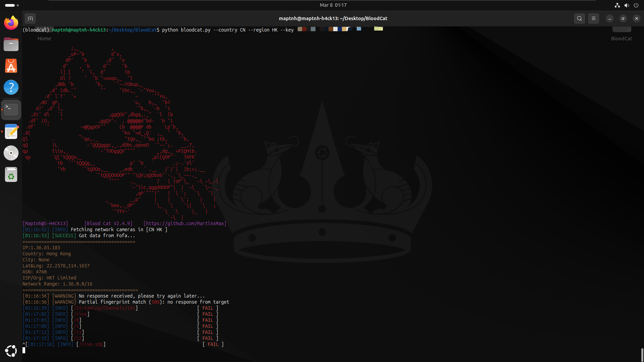Image resolution: width=644 pixels, height=362 pixels.
Task: Open the Text Editor dock icon
Action: (11, 131)
